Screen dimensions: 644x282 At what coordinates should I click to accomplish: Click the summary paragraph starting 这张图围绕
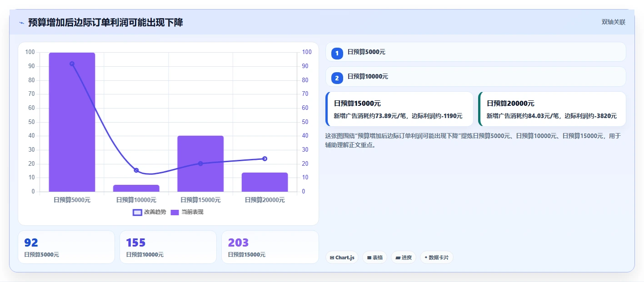pyautogui.click(x=473, y=140)
